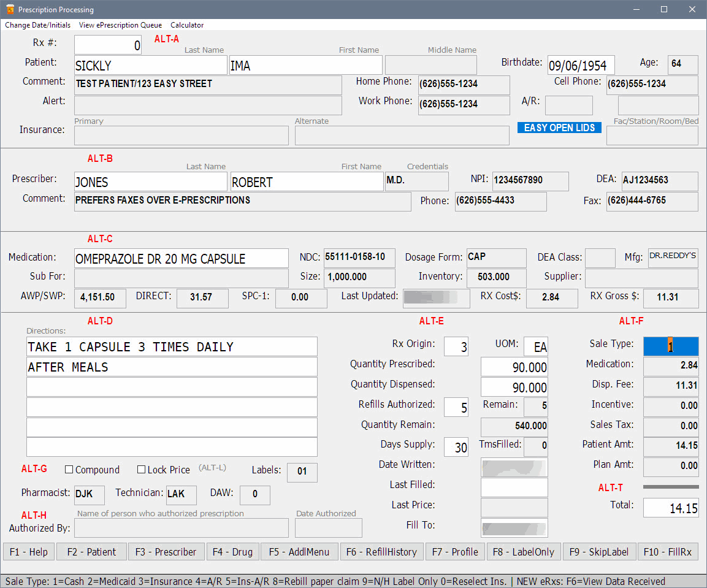Open the Change Date/Initials menu
This screenshot has height=588, width=707.
[37, 25]
